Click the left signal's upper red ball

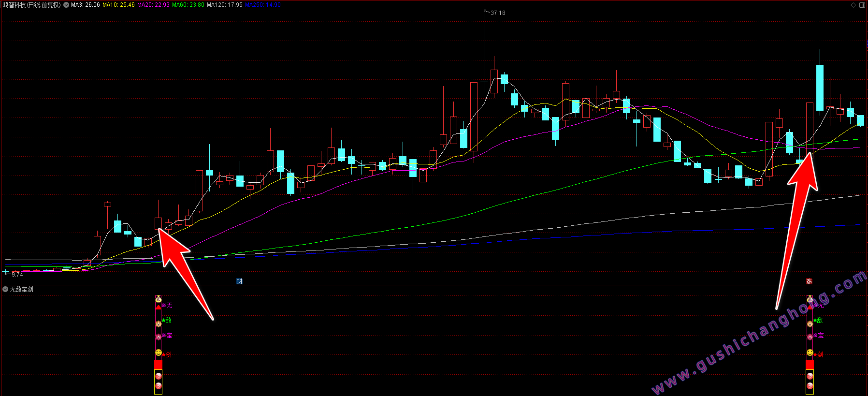[x=158, y=376]
